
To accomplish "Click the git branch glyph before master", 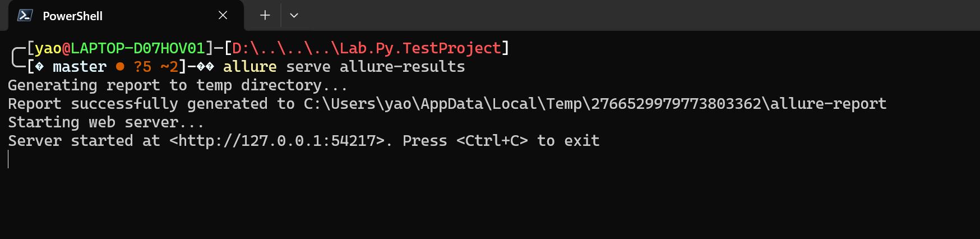I will pos(39,67).
